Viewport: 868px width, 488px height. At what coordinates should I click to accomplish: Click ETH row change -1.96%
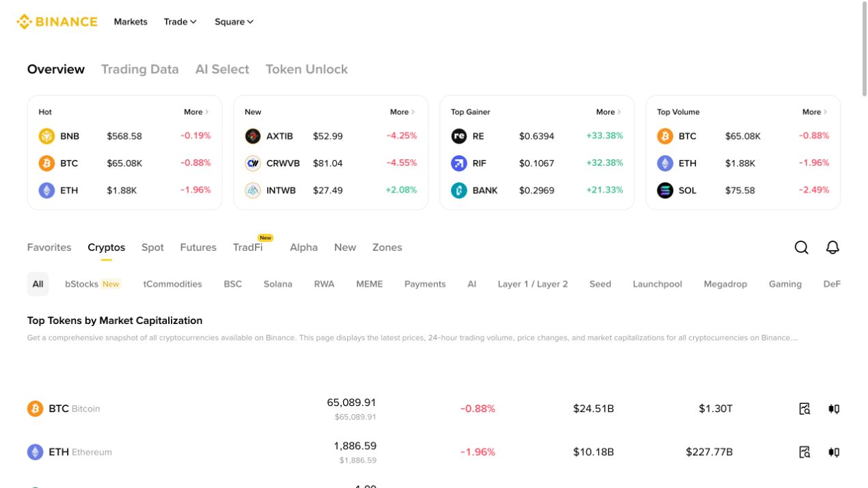(478, 452)
